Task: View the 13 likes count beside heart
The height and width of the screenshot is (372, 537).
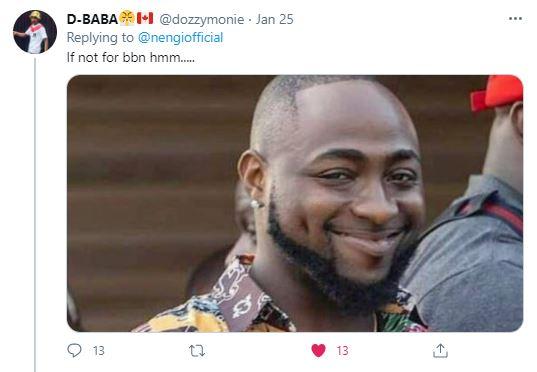Action: click(x=342, y=351)
